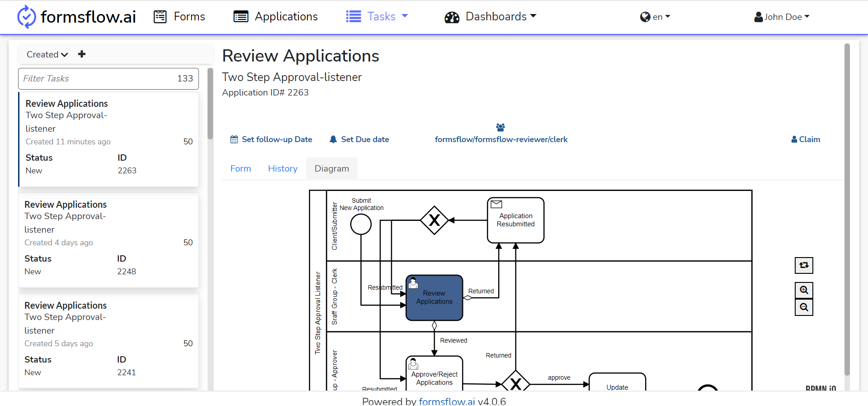This screenshot has height=406, width=868.
Task: Click the Claim button
Action: point(806,139)
